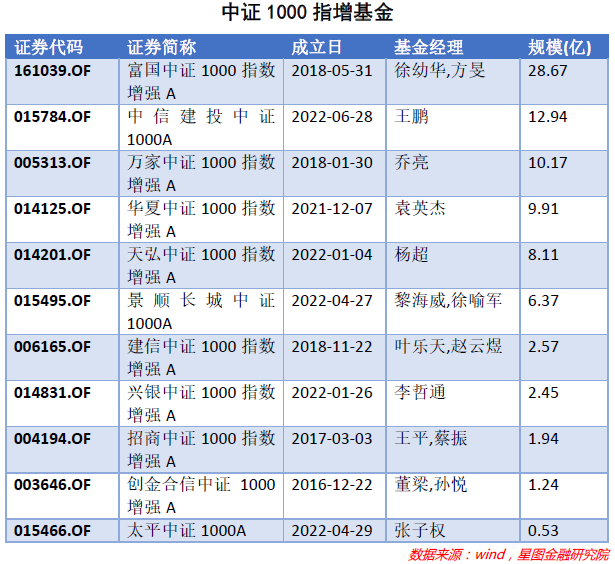Click fund name 创金合信中证 1000 增强 A
The image size is (615, 564).
pyautogui.click(x=201, y=496)
